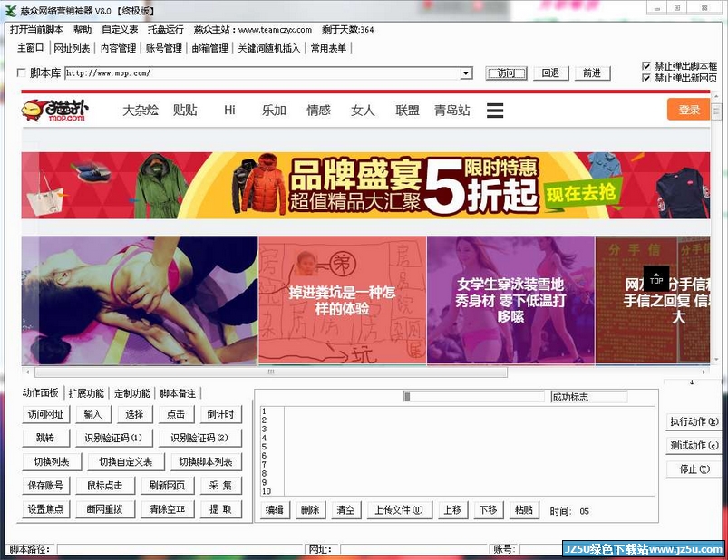The width and height of the screenshot is (728, 560).
Task: Click the 选择 action button
Action: [x=135, y=414]
